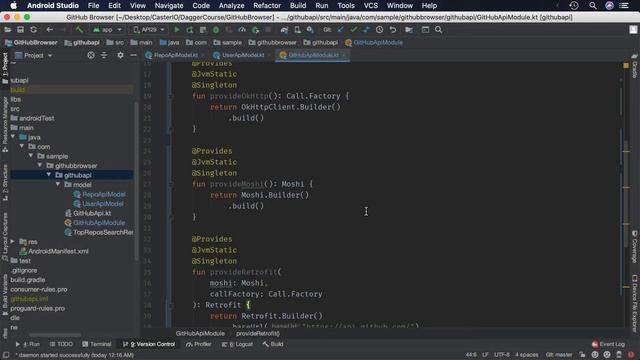
Task: Open the AVD Manager device icon
Action: coord(297,30)
